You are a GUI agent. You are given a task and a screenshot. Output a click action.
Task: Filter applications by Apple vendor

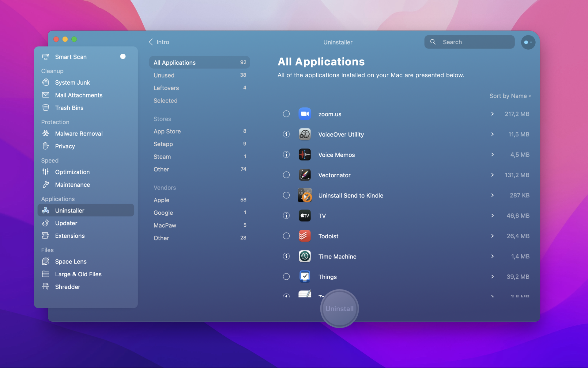coord(161,200)
